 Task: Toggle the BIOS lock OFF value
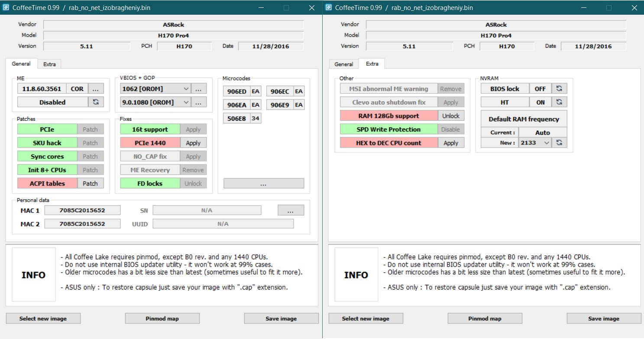(x=540, y=89)
